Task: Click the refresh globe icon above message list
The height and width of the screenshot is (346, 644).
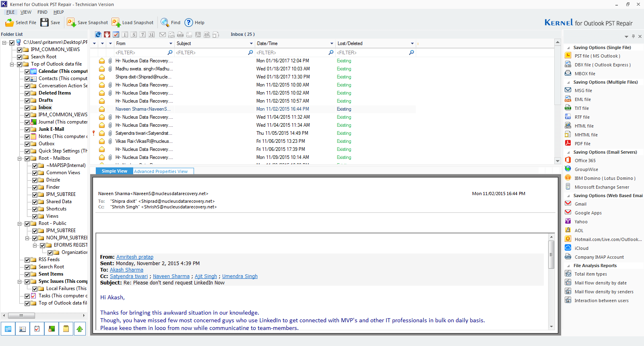Action: click(98, 35)
